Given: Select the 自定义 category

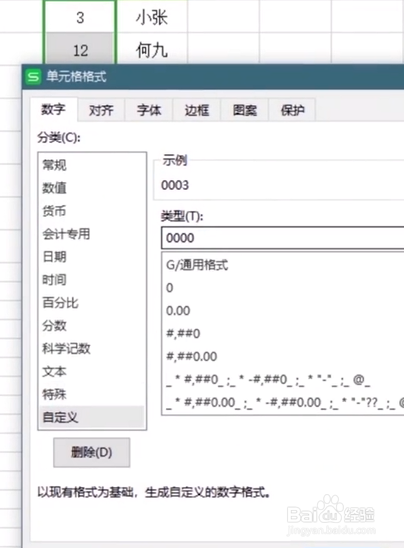Looking at the screenshot, I should coord(92,417).
